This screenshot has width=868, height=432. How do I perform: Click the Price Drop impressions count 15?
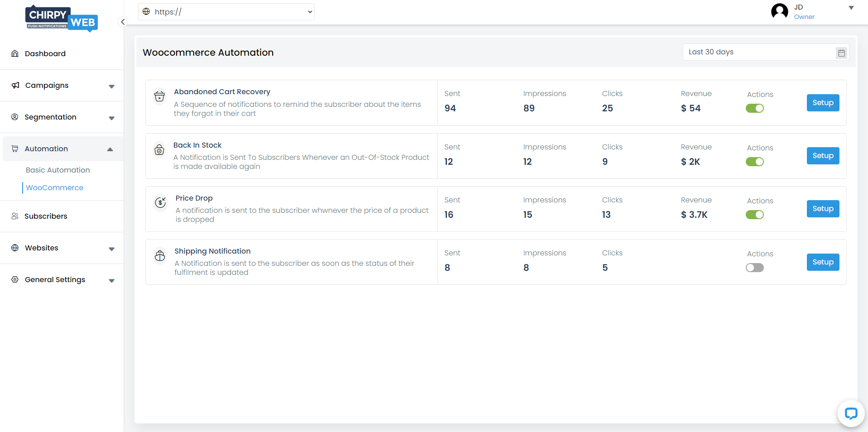(528, 215)
